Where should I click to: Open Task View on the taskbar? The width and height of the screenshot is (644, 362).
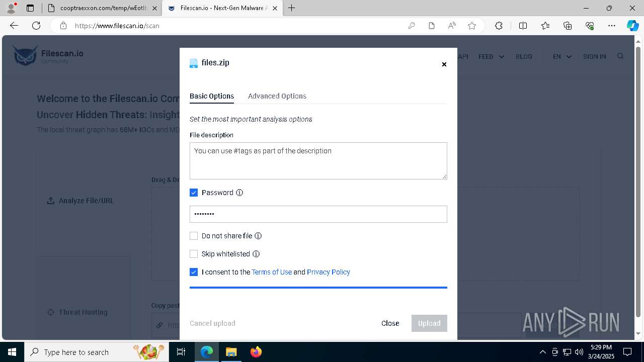[x=181, y=352]
